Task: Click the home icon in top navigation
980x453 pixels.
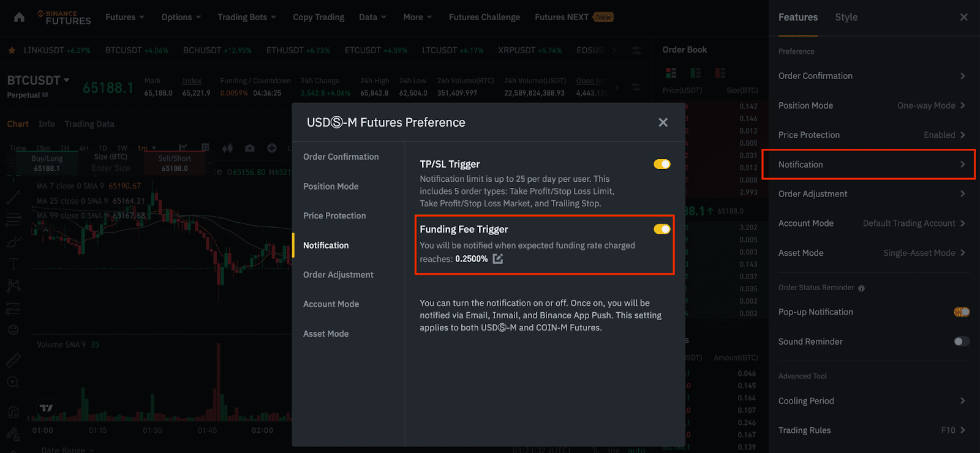Action: pos(19,17)
